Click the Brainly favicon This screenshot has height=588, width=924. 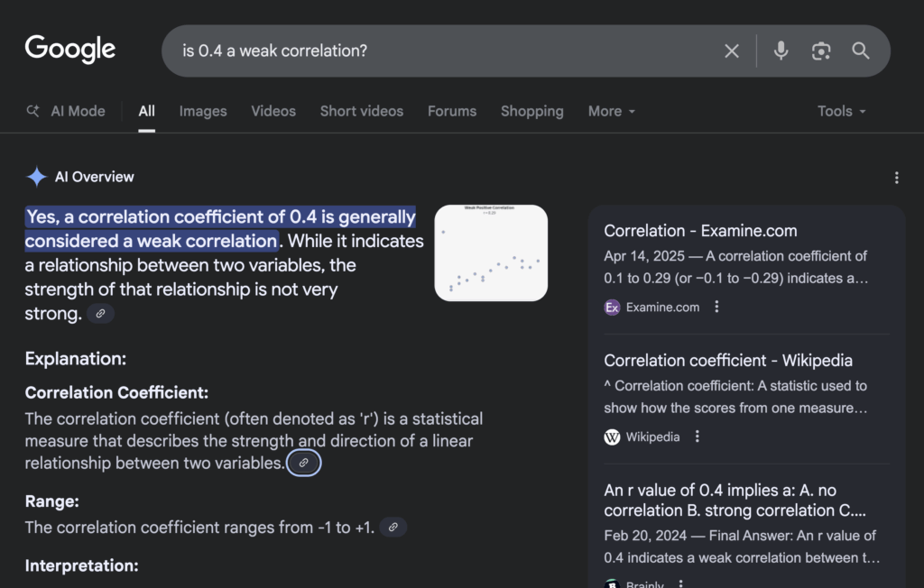click(612, 583)
